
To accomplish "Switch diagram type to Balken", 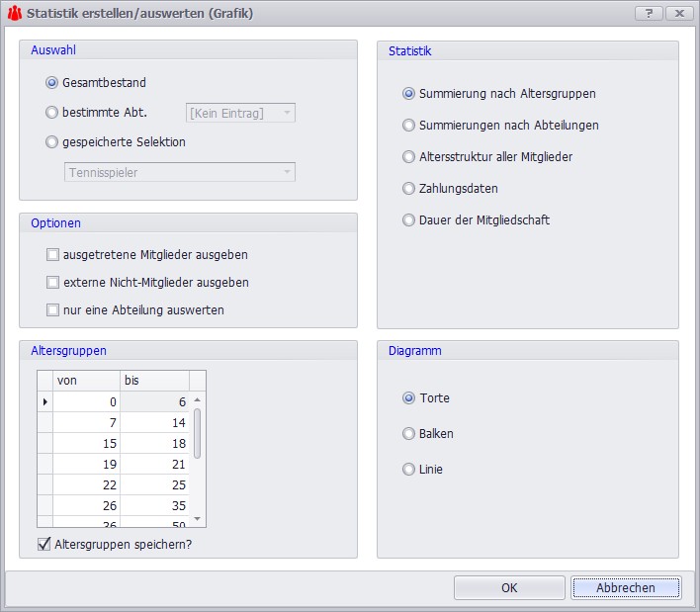I will coord(409,434).
